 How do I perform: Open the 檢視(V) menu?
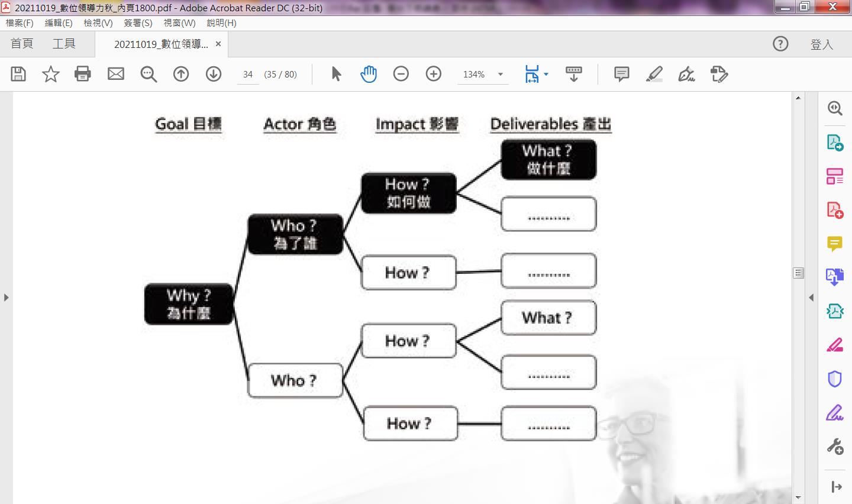(x=98, y=22)
